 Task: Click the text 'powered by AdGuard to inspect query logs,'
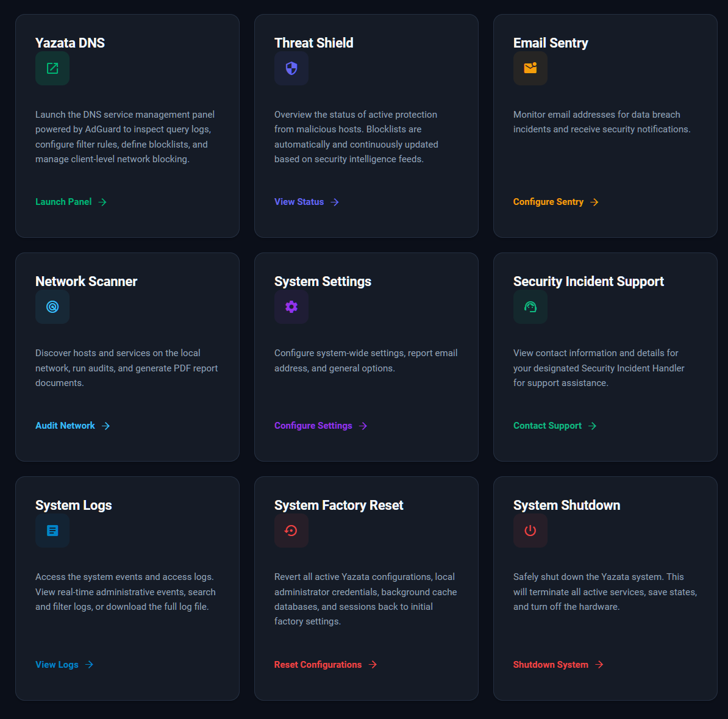pyautogui.click(x=123, y=129)
